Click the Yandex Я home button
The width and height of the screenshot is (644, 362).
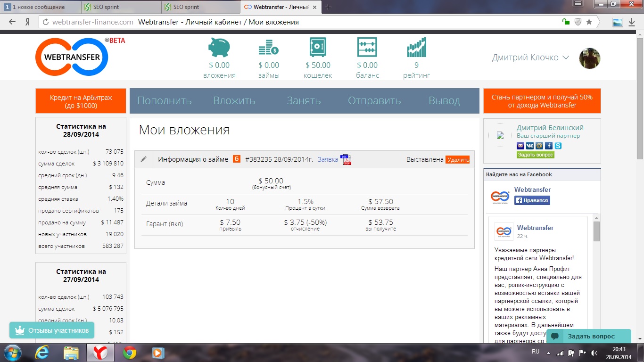click(x=28, y=22)
